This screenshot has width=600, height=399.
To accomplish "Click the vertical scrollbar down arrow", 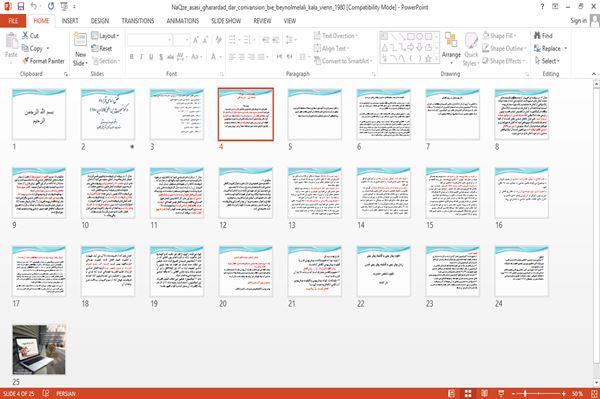I will [596, 382].
